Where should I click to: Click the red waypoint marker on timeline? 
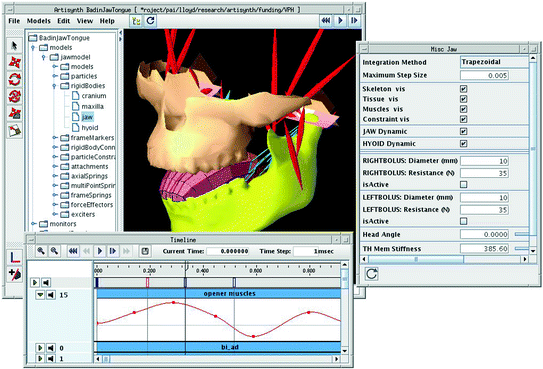coord(148,283)
